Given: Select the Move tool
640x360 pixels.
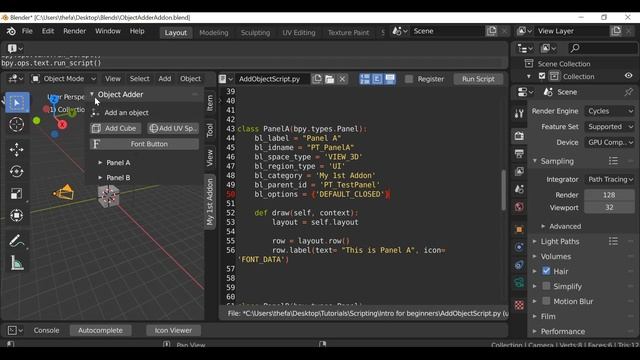Looking at the screenshot, I should coord(17,149).
